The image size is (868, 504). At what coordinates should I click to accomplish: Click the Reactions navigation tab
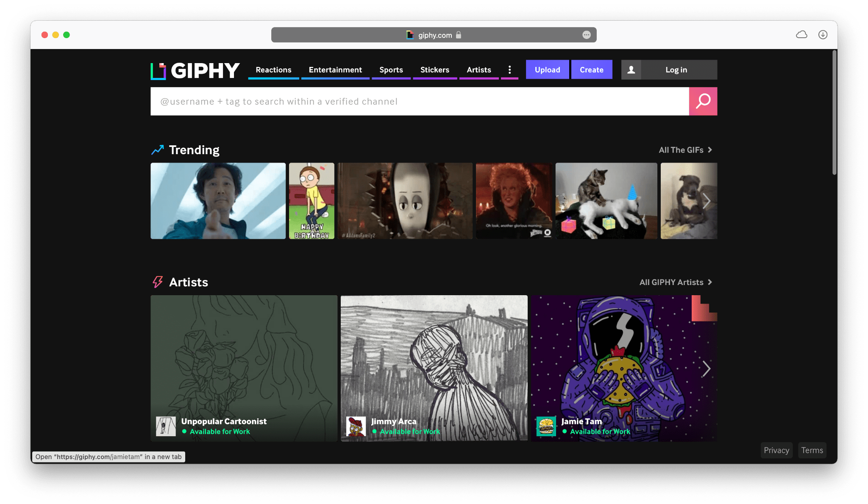point(274,70)
